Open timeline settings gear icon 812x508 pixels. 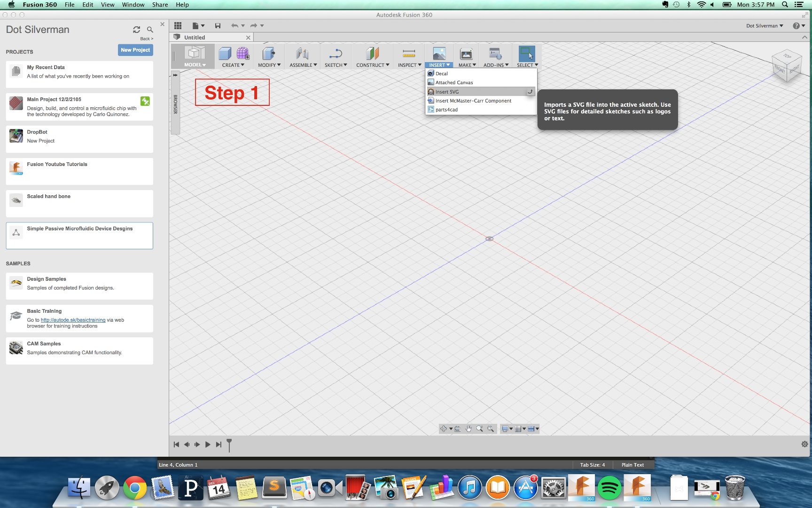tap(804, 444)
